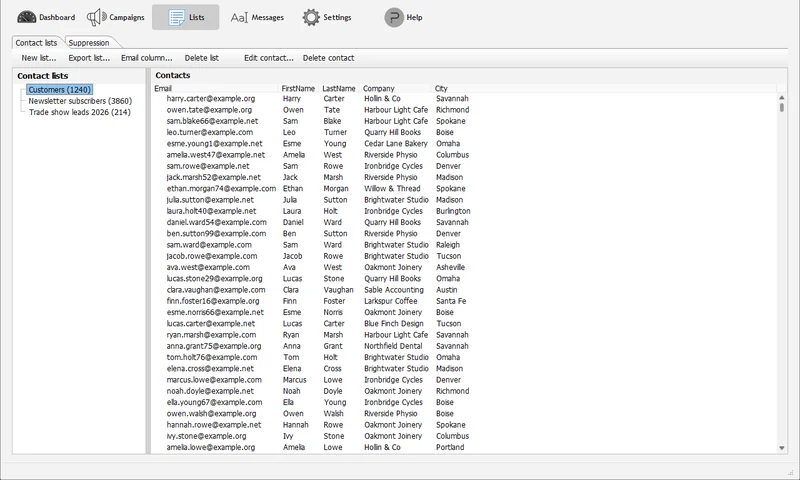Viewport: 800px width, 480px height.
Task: Select contact ryan.marsh@example.com
Action: pos(211,334)
